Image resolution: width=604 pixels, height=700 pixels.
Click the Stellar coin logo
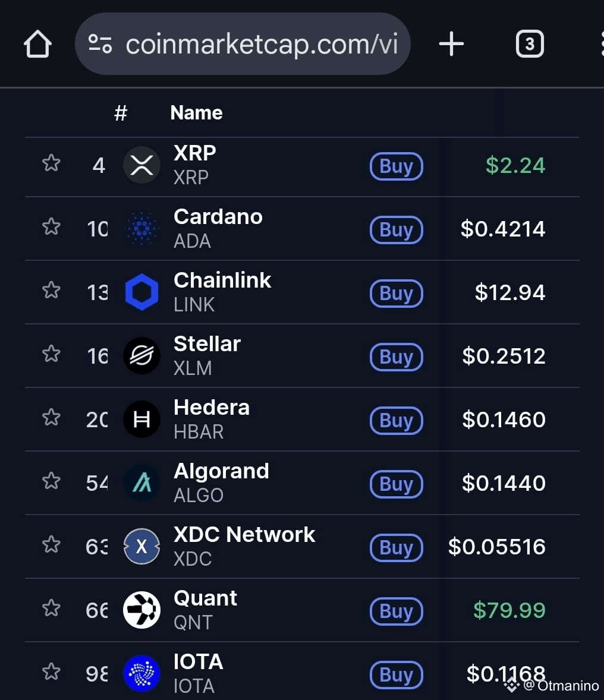(x=141, y=356)
